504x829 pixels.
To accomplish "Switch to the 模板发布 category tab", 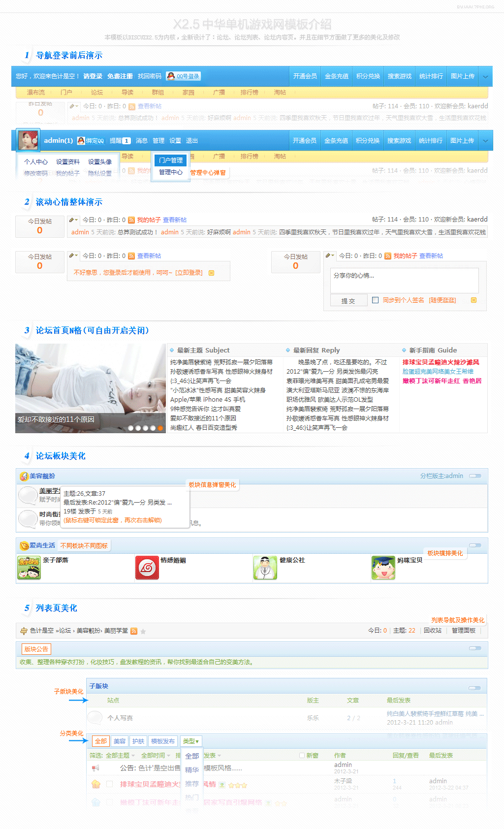I will coord(163,741).
